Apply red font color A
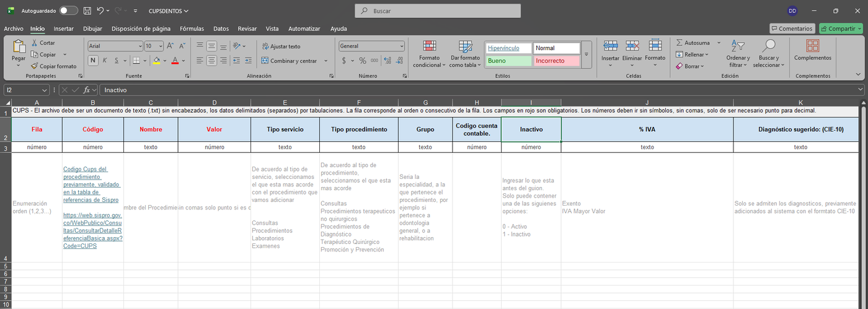The image size is (868, 309). 175,60
